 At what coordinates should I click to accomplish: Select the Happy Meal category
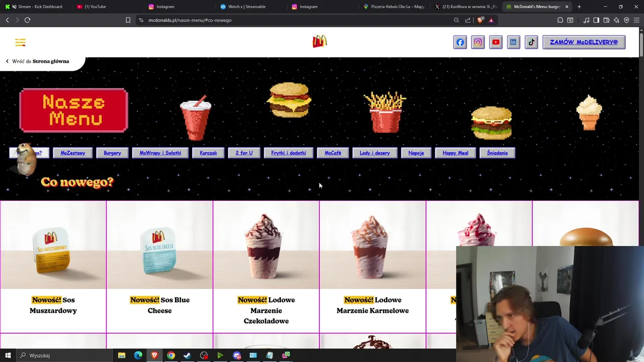[455, 153]
